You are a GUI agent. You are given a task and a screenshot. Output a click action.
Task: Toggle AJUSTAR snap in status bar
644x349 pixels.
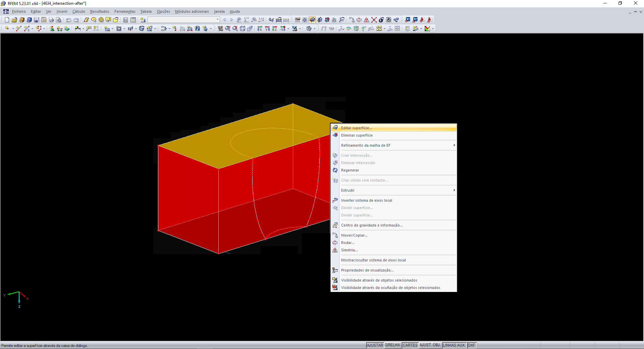pos(375,345)
